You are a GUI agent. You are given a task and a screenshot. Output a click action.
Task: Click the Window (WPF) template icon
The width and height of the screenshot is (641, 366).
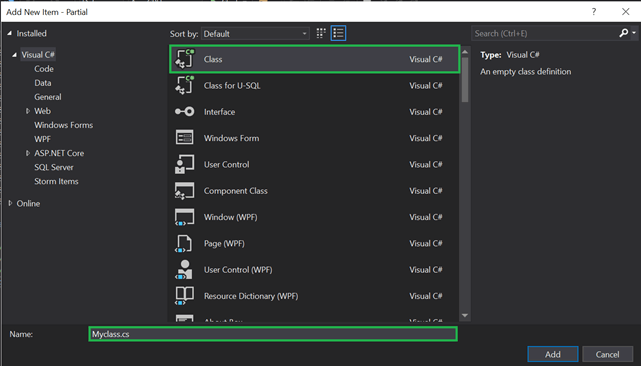[184, 217]
